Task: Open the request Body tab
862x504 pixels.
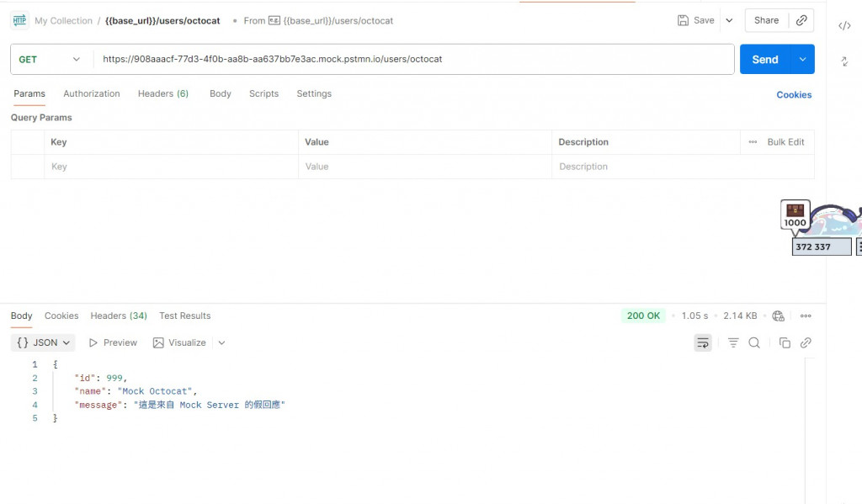Action: 220,93
